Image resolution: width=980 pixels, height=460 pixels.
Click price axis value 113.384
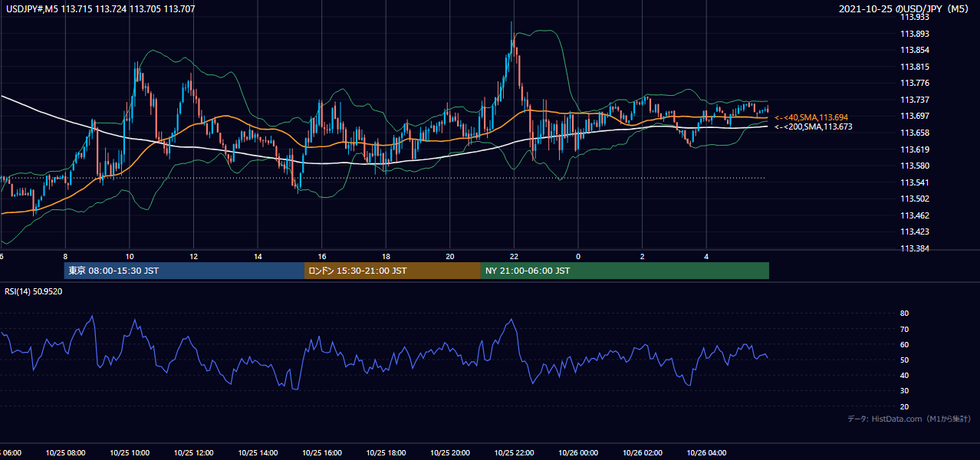[x=914, y=248]
